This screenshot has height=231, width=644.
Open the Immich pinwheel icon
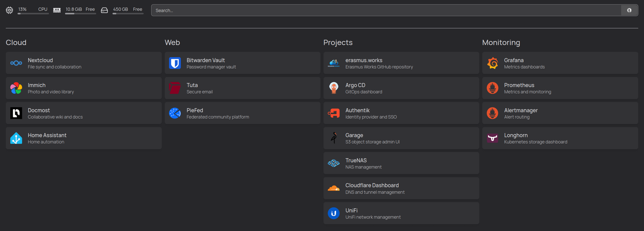coord(16,88)
